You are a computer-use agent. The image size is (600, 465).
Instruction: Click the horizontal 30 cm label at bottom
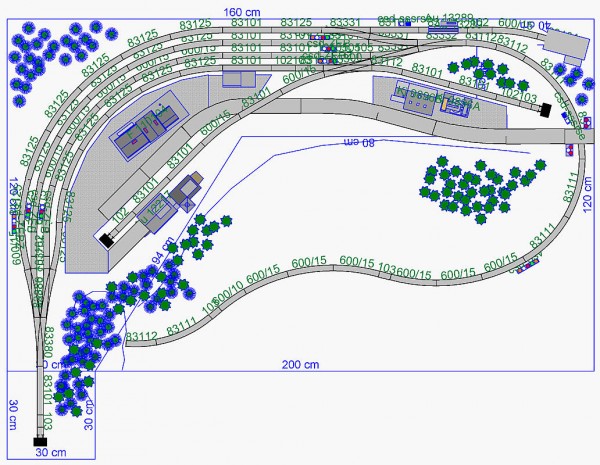[x=52, y=451]
